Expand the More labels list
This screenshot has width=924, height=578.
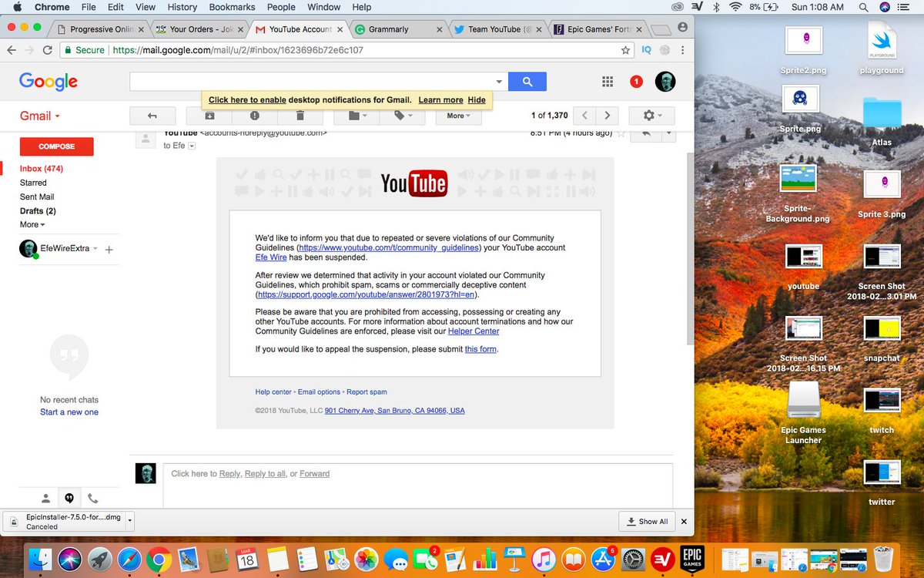click(32, 224)
